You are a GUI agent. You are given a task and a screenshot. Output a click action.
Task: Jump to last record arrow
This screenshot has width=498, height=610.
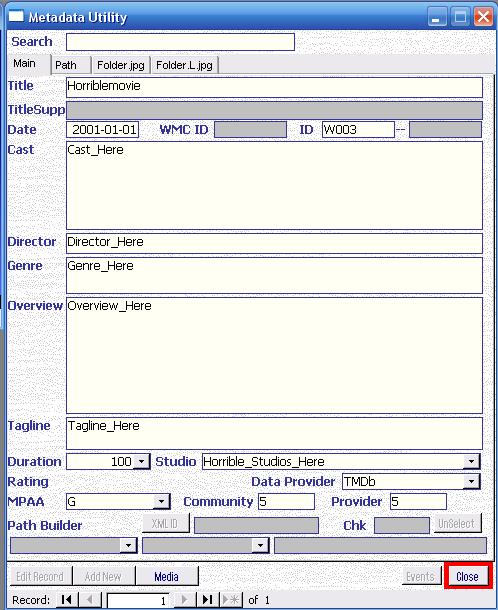coord(208,599)
